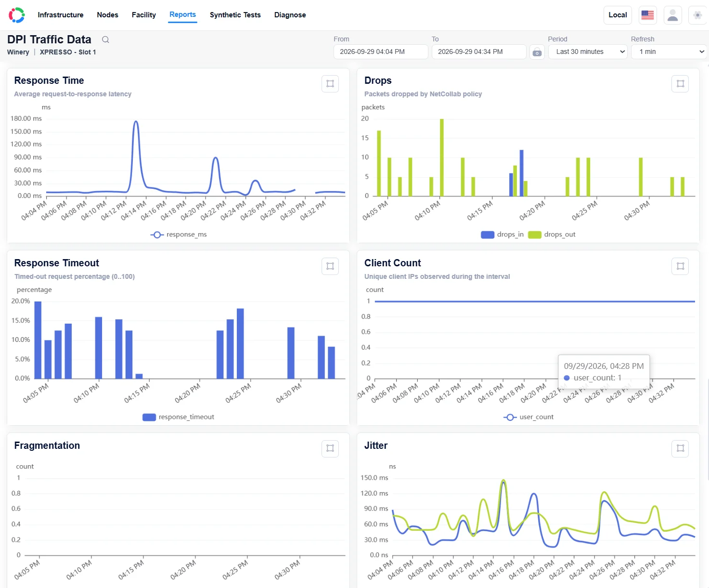Click the Local button
This screenshot has width=709, height=588.
(618, 15)
